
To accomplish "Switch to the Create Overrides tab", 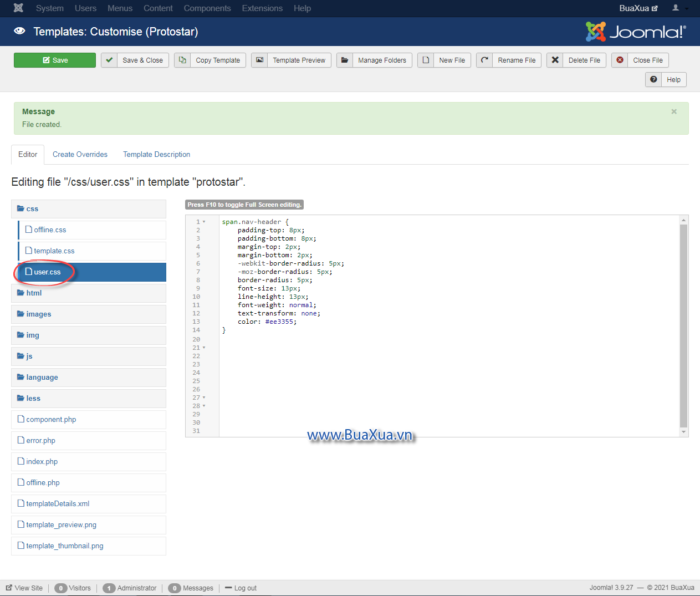I will click(x=80, y=155).
